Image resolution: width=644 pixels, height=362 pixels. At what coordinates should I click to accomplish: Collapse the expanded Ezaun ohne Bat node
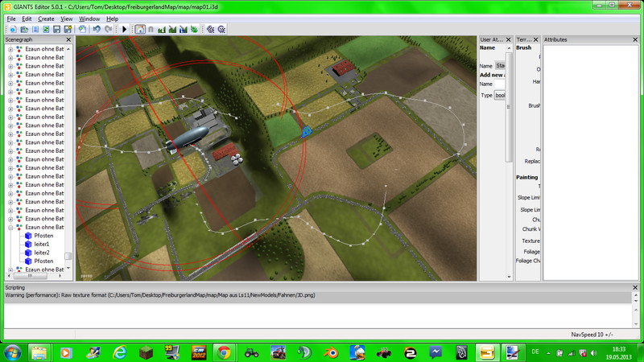pyautogui.click(x=10, y=227)
